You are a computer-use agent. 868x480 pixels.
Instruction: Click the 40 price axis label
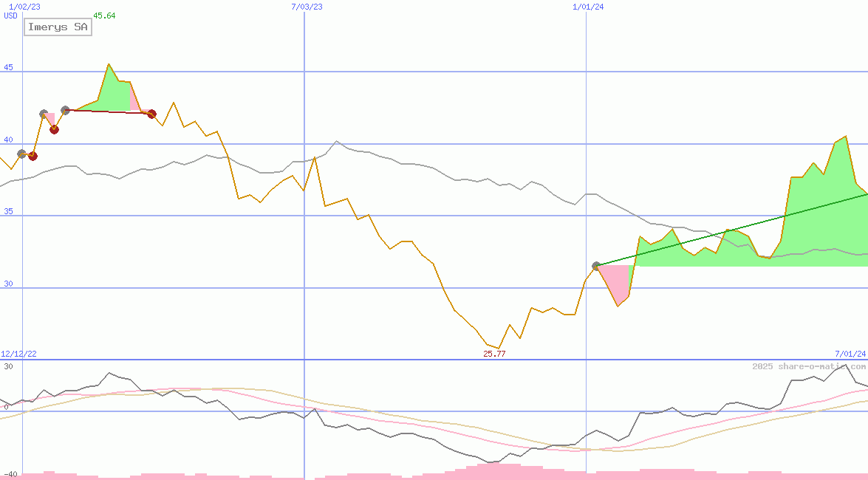[9, 140]
